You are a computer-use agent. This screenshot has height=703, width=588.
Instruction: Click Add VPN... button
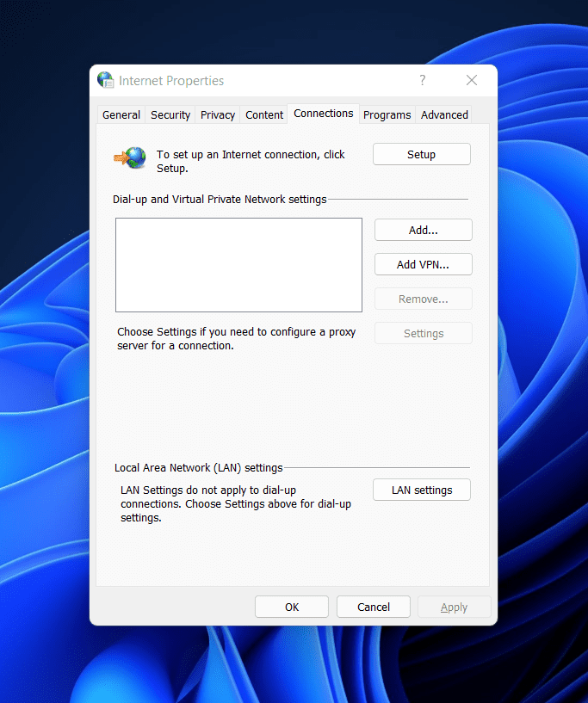tap(424, 264)
